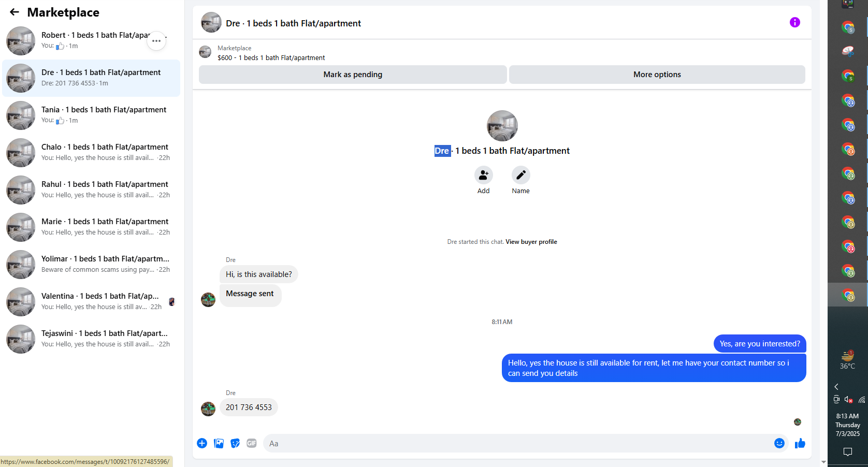Screen dimensions: 868x467
Task: Click 'Yes, are you interested?' message
Action: coord(759,344)
